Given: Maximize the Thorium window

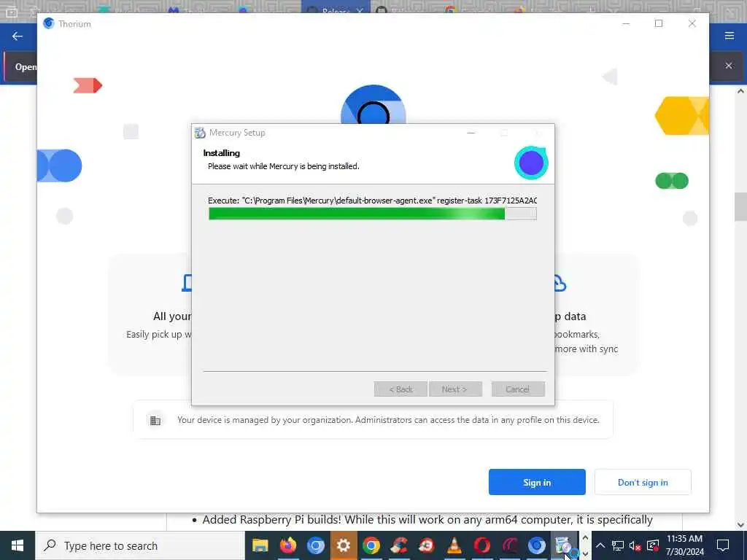Looking at the screenshot, I should 659,23.
